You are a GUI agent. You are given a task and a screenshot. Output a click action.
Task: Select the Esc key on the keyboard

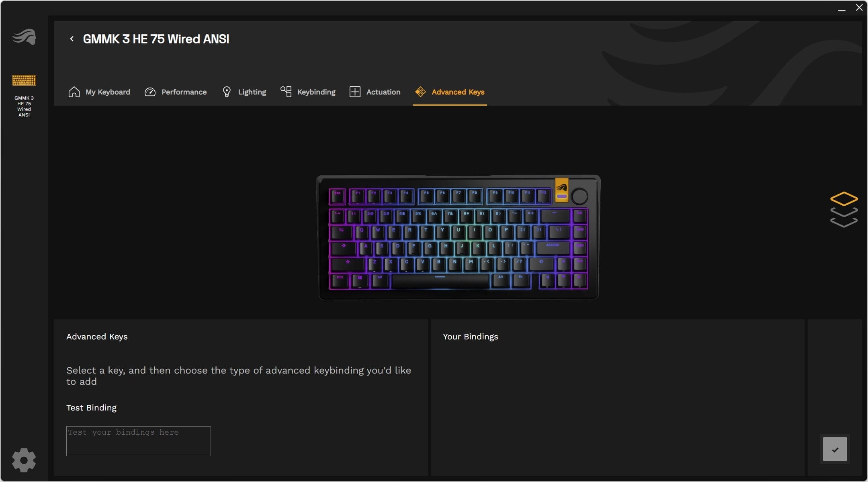(x=337, y=196)
